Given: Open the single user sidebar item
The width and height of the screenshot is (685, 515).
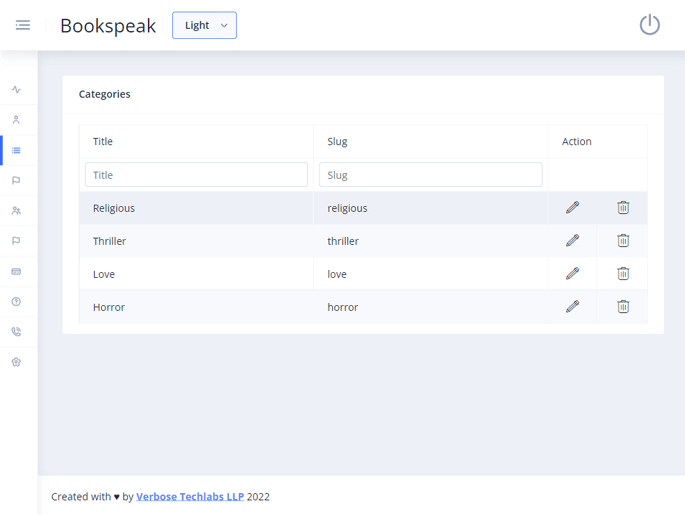Looking at the screenshot, I should 16,120.
